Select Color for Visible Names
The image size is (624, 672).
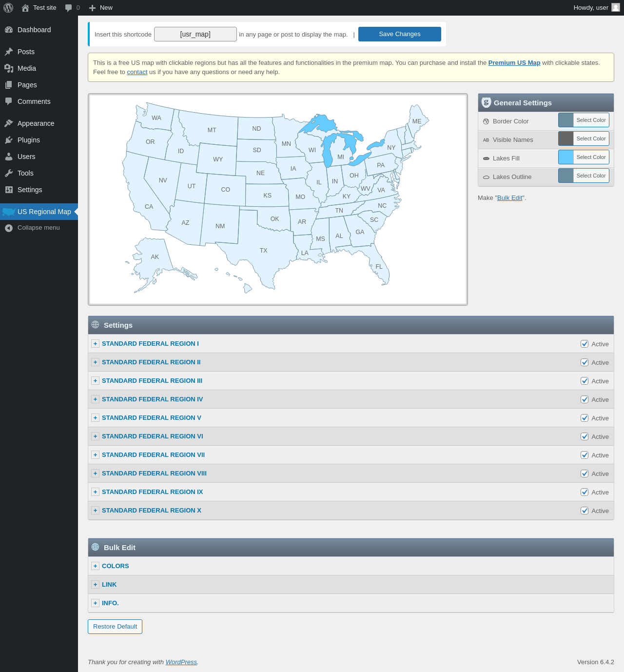(x=584, y=138)
